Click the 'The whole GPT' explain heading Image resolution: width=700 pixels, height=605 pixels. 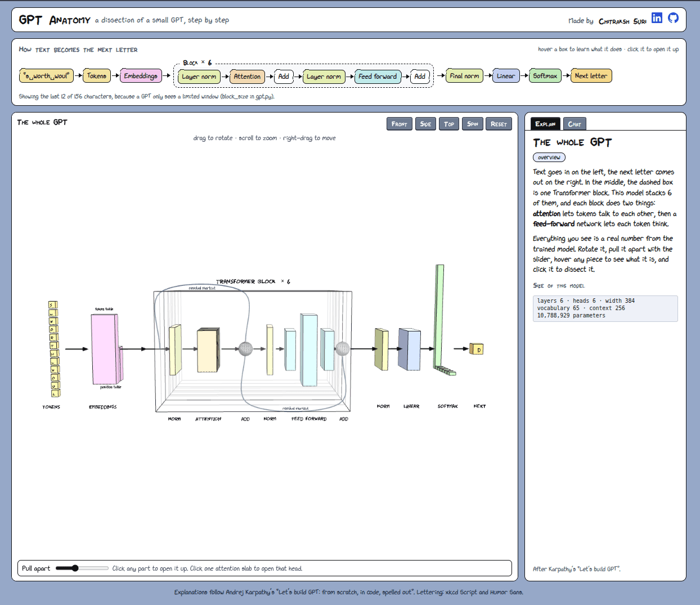[x=572, y=142]
